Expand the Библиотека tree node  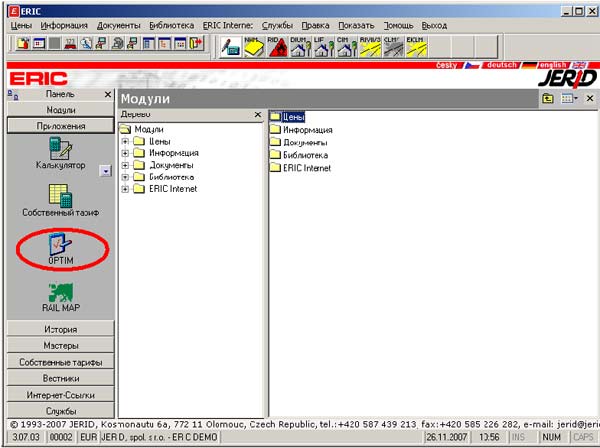point(125,177)
